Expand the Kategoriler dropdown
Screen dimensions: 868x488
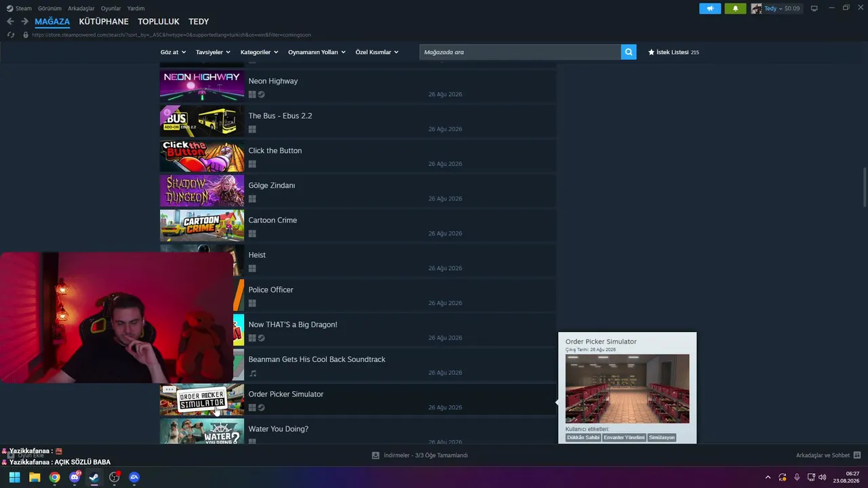click(x=259, y=52)
